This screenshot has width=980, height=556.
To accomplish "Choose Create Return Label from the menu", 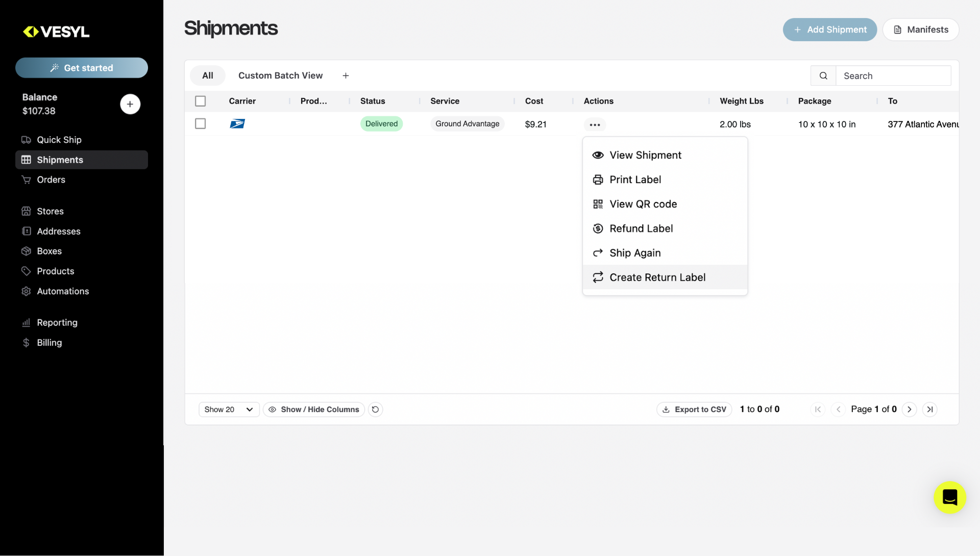I will 657,277.
